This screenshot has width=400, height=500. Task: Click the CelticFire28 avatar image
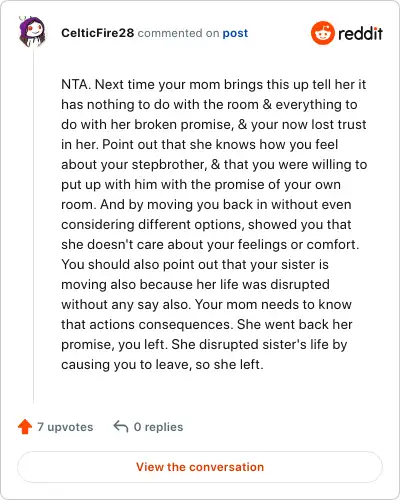(32, 31)
